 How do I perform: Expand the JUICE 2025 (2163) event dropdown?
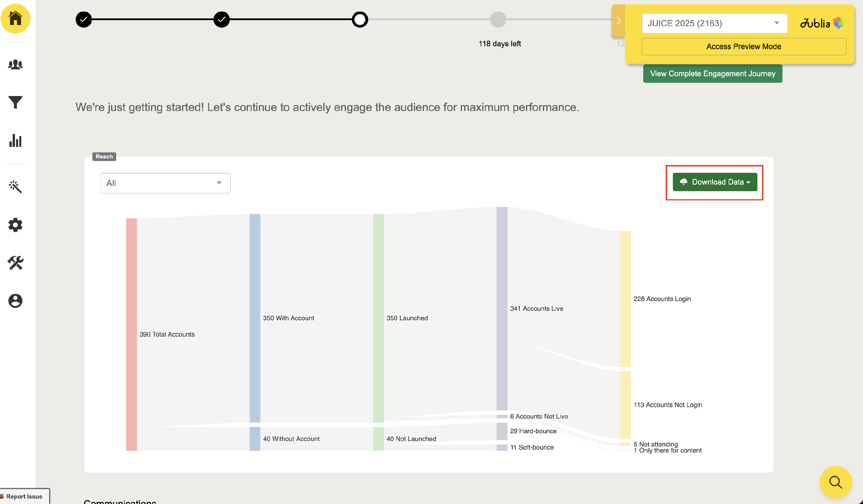tap(714, 23)
